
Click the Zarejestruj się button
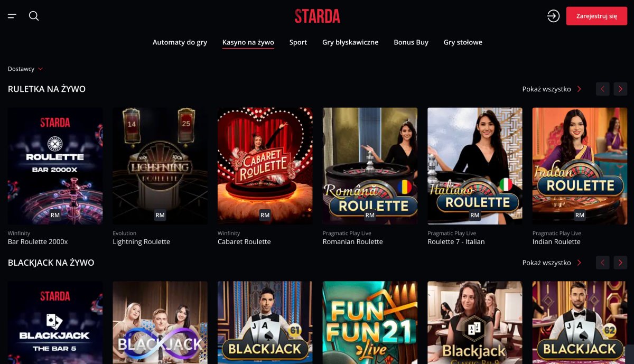[x=596, y=16]
